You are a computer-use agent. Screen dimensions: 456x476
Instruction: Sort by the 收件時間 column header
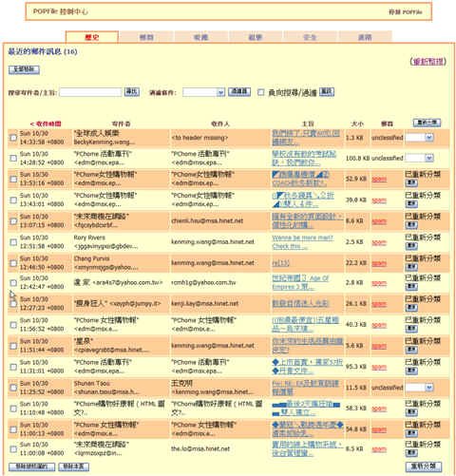(x=46, y=124)
